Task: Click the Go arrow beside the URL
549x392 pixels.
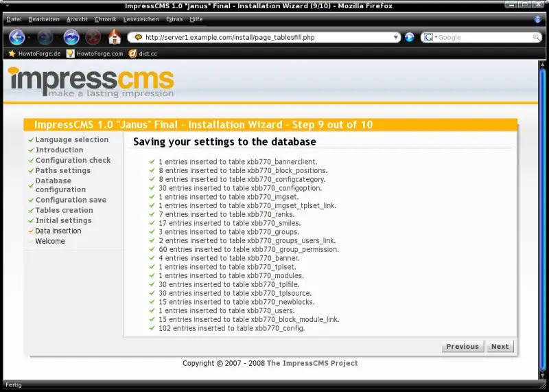Action: click(x=409, y=37)
